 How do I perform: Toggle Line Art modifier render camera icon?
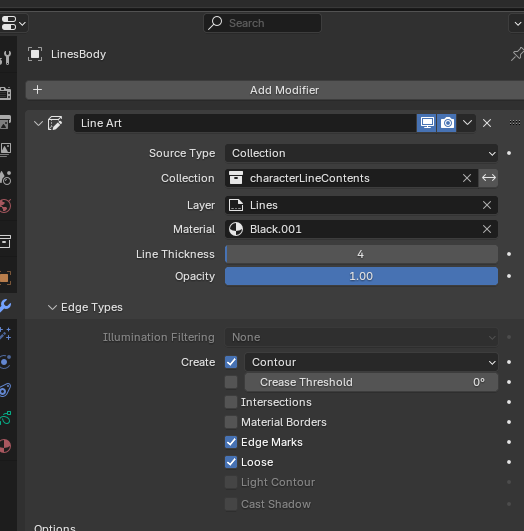447,123
